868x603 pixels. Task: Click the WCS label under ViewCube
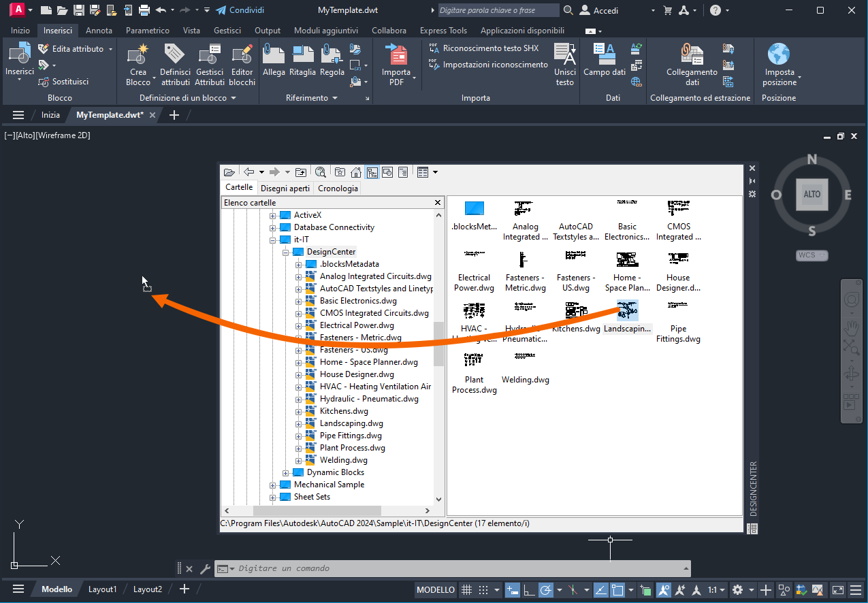tap(811, 255)
